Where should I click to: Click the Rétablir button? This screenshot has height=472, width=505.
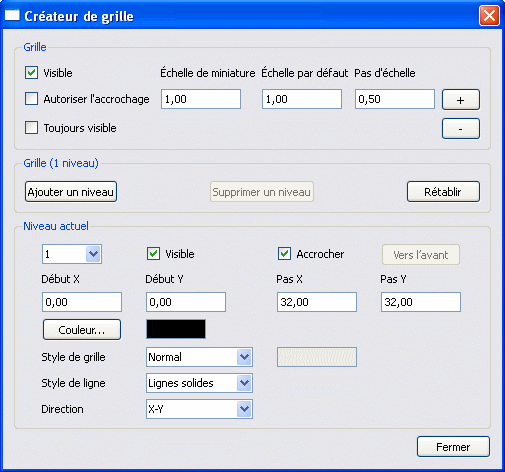(x=443, y=192)
